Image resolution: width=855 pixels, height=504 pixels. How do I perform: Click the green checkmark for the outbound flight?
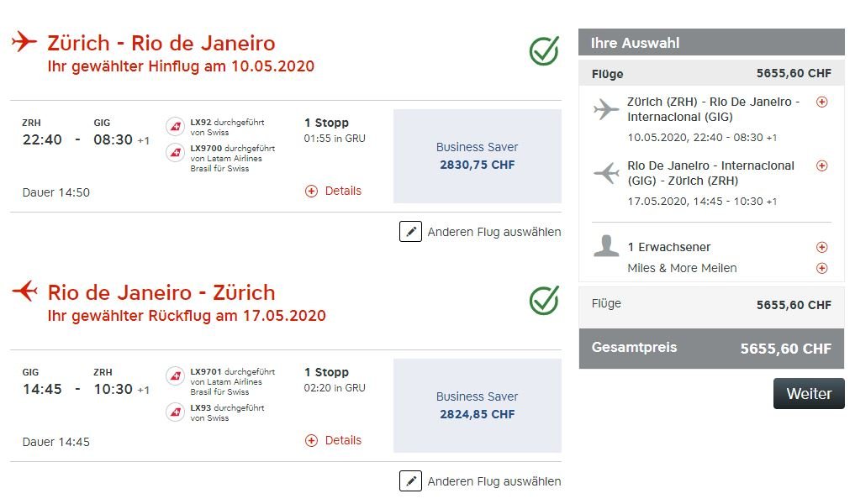coord(544,50)
